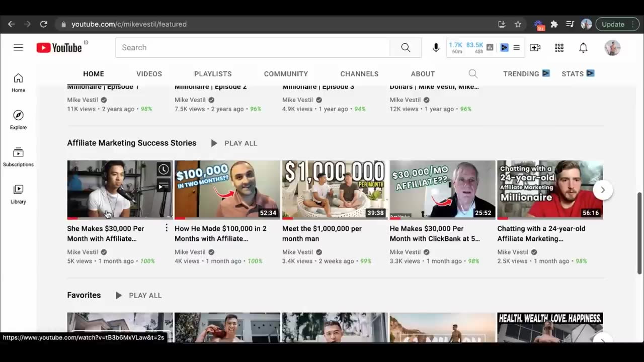Open the TRENDING vidIQ tab
The height and width of the screenshot is (362, 644).
pyautogui.click(x=526, y=74)
